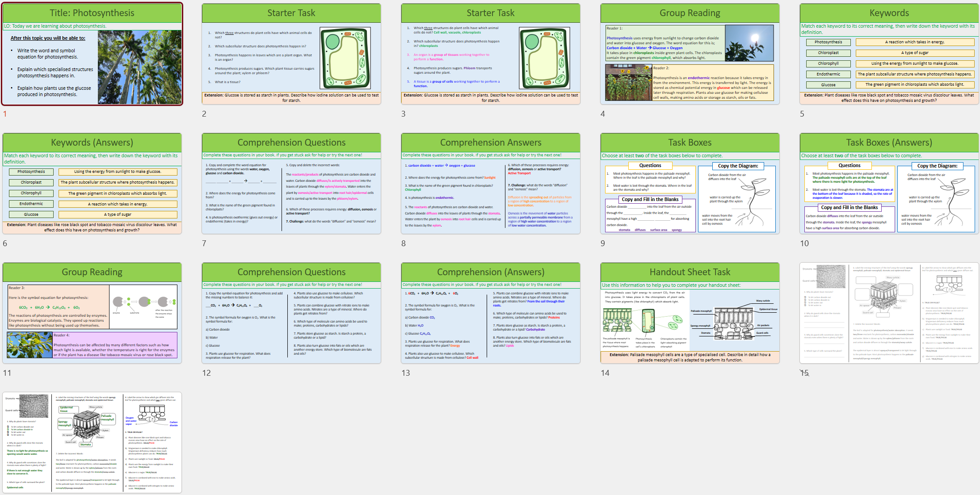The height and width of the screenshot is (495, 980).
Task: Select the Keywords (Answers) slide thumbnail
Action: pos(92,184)
